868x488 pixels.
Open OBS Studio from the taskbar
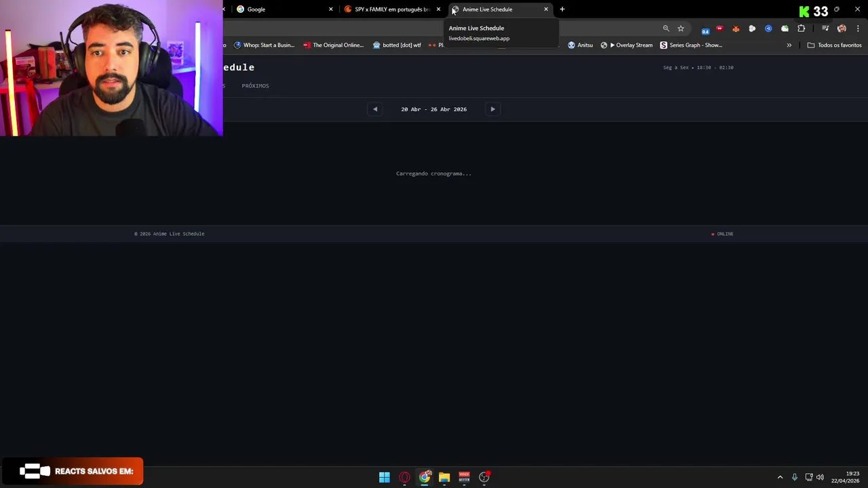coord(484,477)
